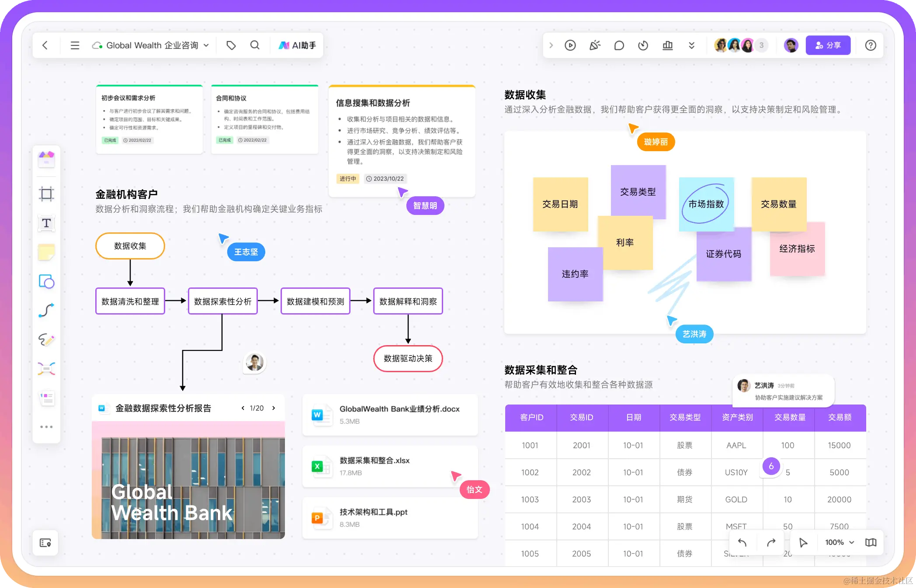Screen dimensions: 916x588
Task: Start the Timer from the top toolbar
Action: pos(643,45)
